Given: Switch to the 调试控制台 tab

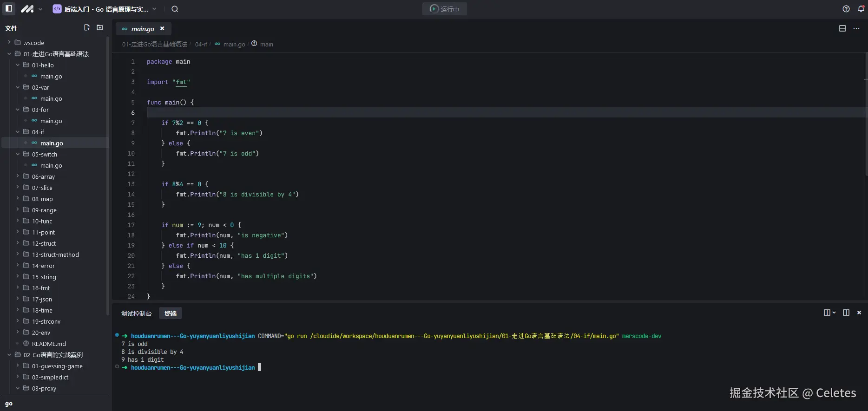Looking at the screenshot, I should pos(136,313).
